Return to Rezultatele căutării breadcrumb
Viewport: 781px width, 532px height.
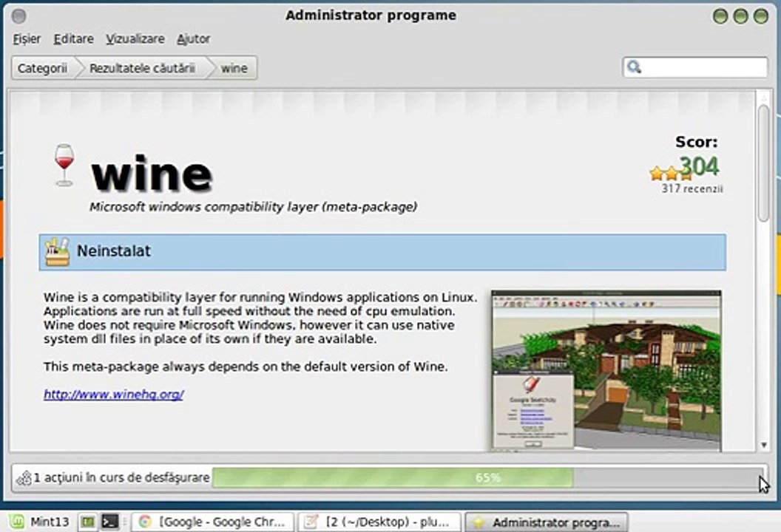click(x=142, y=68)
